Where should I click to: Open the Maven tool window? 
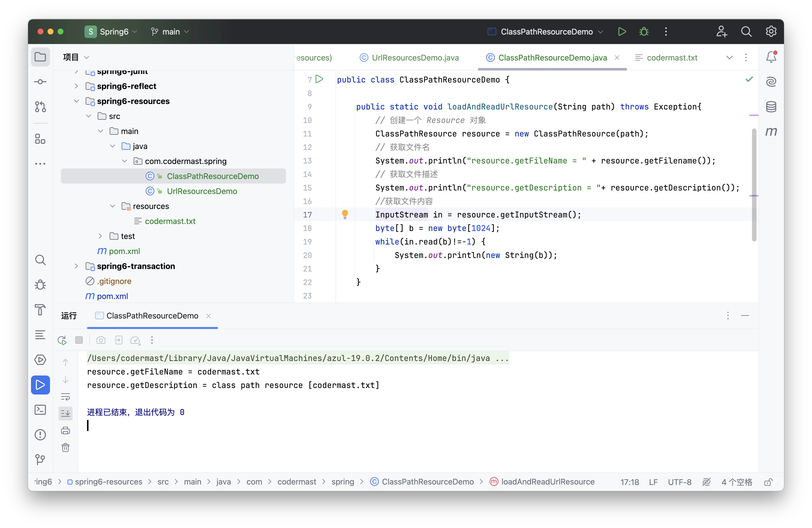[x=771, y=132]
